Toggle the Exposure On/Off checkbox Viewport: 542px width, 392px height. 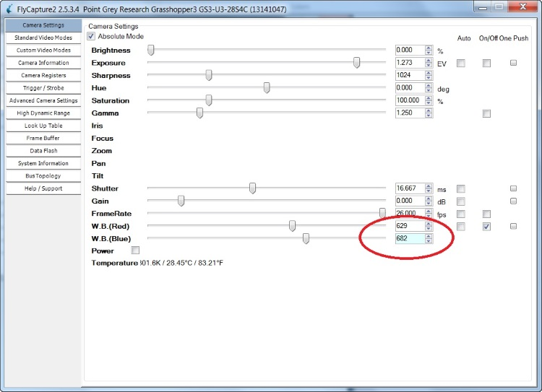486,64
